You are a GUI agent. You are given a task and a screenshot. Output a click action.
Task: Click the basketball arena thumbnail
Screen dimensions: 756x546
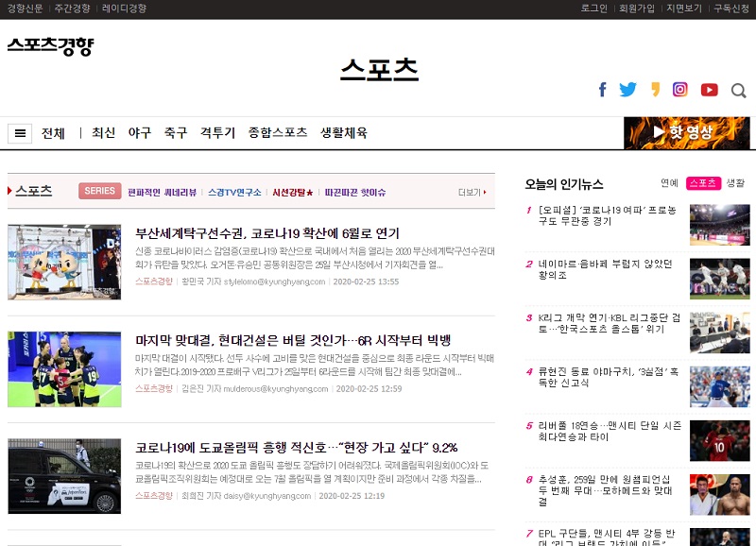click(x=720, y=225)
